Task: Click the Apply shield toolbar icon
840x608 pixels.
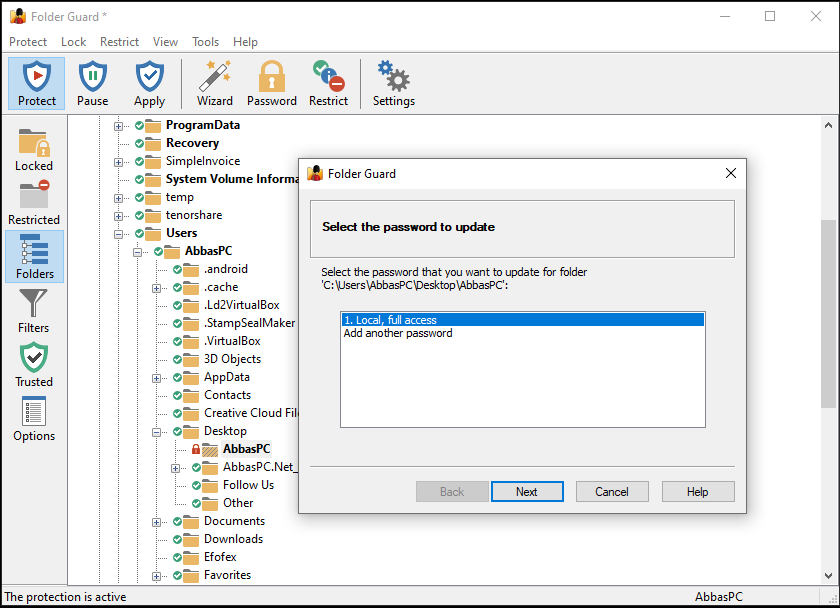Action: 149,84
